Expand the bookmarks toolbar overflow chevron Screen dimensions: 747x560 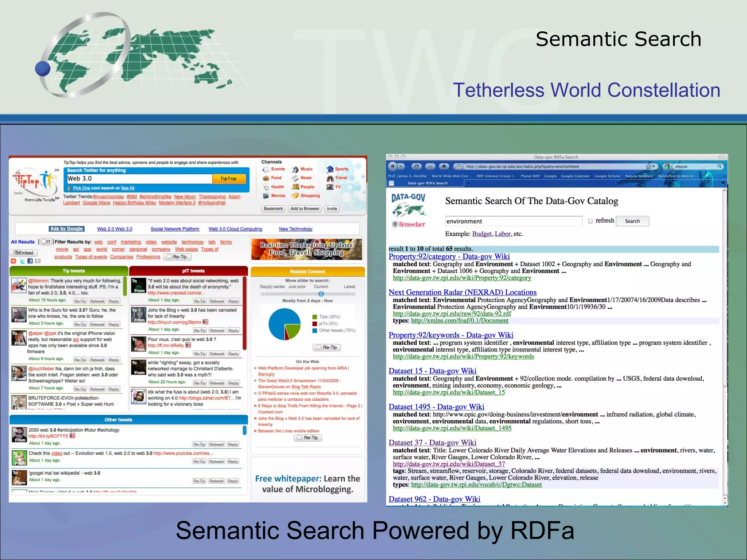pyautogui.click(x=724, y=176)
